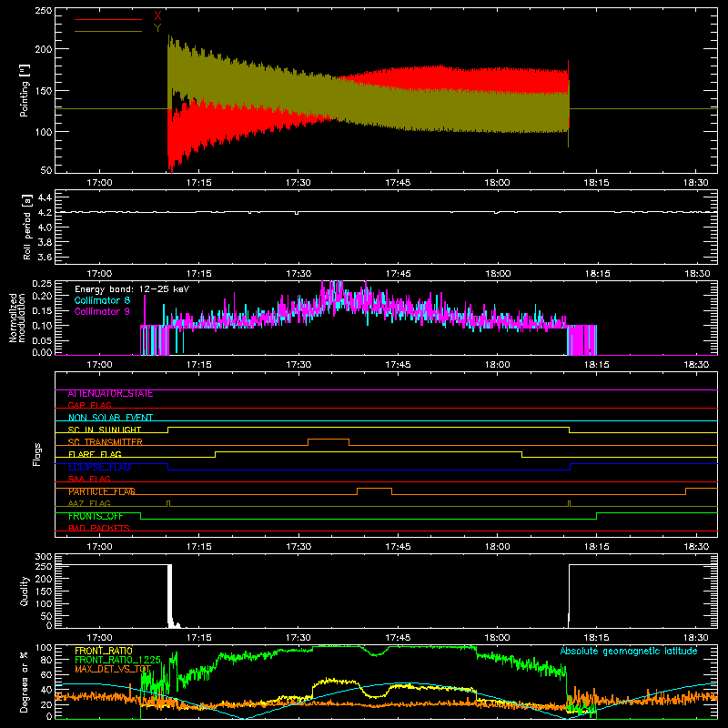Click the SC_IN_SUNLIGHT flag label
This screenshot has height=728, width=728.
(x=105, y=430)
